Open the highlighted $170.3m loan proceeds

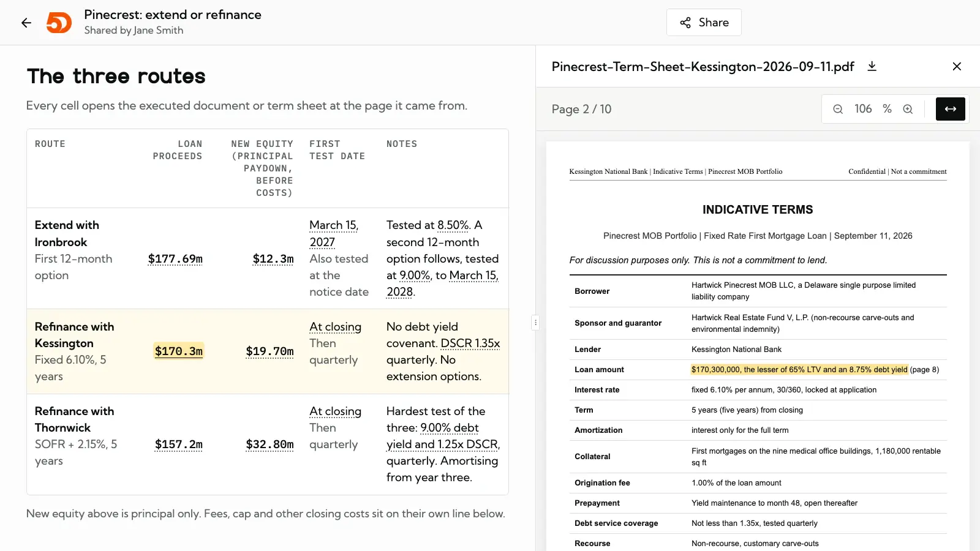coord(179,351)
